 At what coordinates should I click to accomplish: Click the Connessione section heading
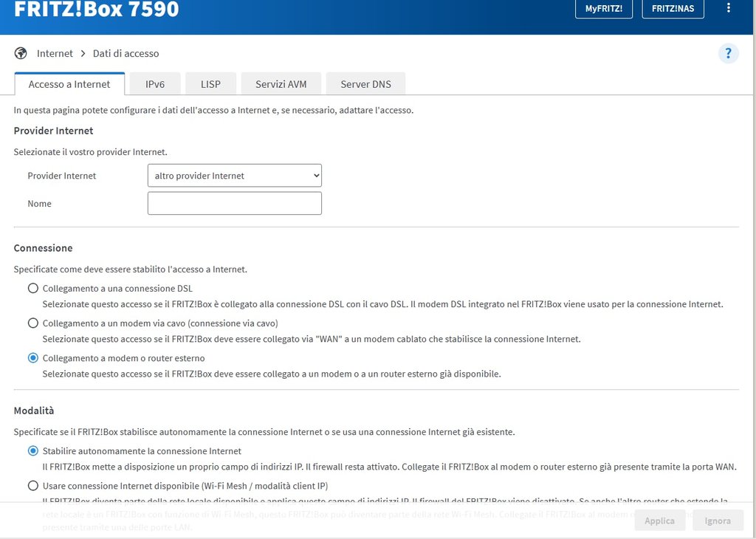tap(43, 248)
